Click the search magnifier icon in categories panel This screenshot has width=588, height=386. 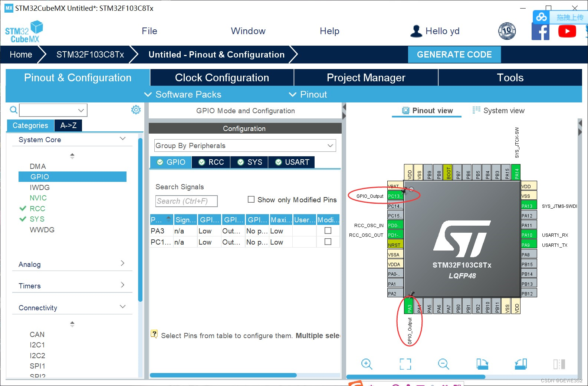tap(13, 110)
